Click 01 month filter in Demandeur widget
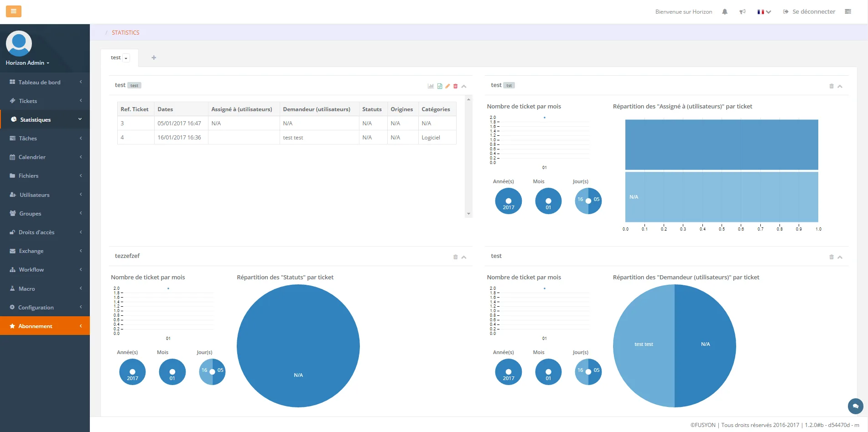868x432 pixels. 548,372
